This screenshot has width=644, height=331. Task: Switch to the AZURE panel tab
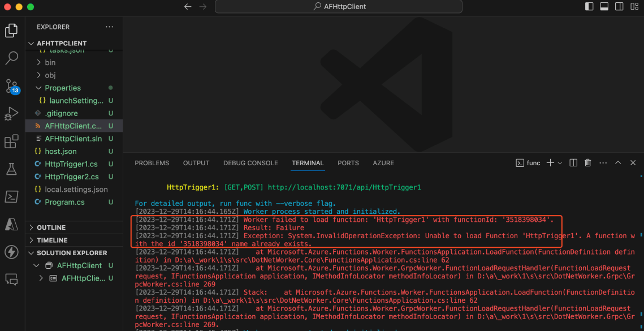[383, 164]
